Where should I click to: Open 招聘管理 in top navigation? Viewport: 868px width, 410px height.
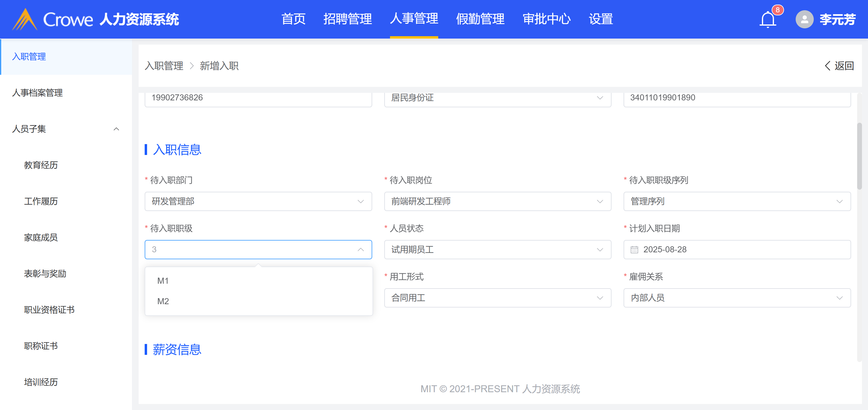(348, 19)
